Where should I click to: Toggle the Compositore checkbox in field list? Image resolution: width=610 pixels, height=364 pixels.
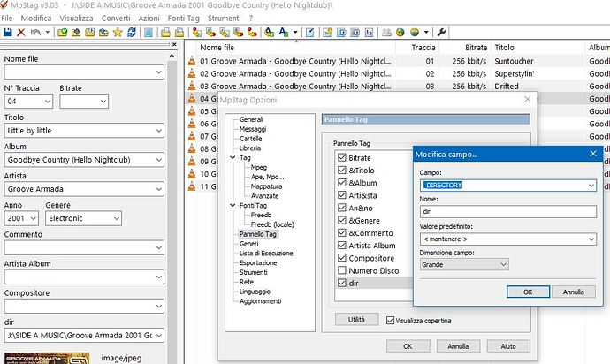point(342,258)
